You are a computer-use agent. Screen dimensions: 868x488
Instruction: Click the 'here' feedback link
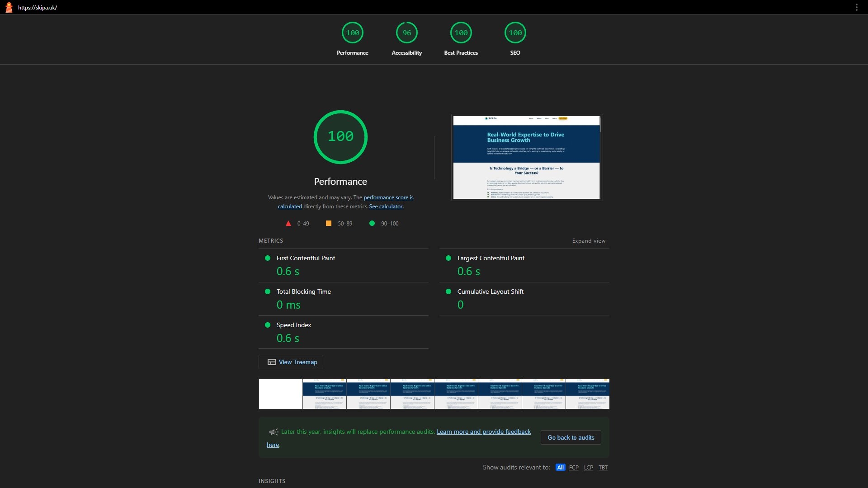273,445
